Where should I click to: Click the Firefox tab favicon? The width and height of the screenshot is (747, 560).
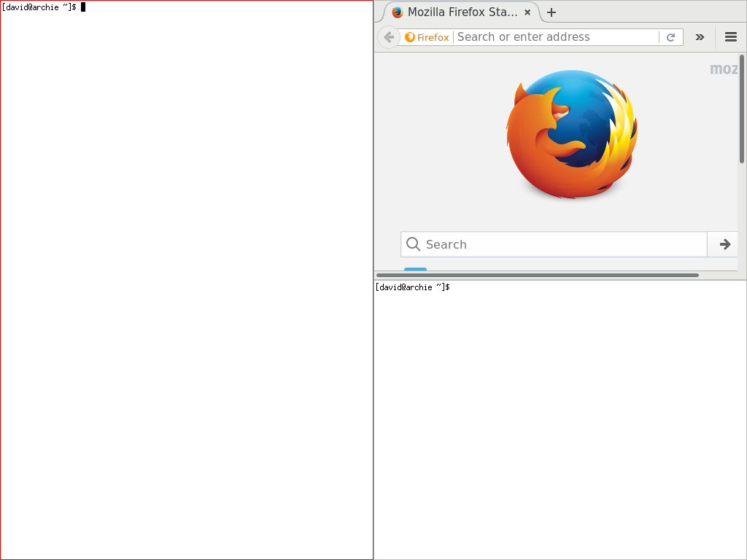pyautogui.click(x=398, y=12)
